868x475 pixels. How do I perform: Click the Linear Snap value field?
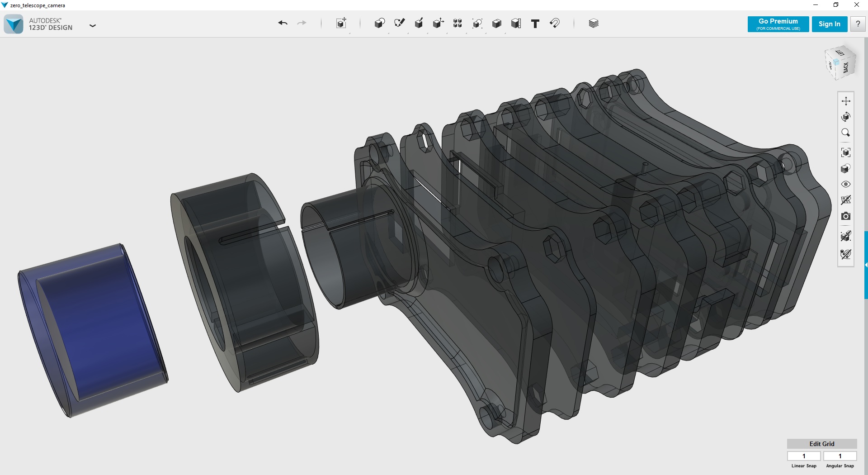[804, 456]
